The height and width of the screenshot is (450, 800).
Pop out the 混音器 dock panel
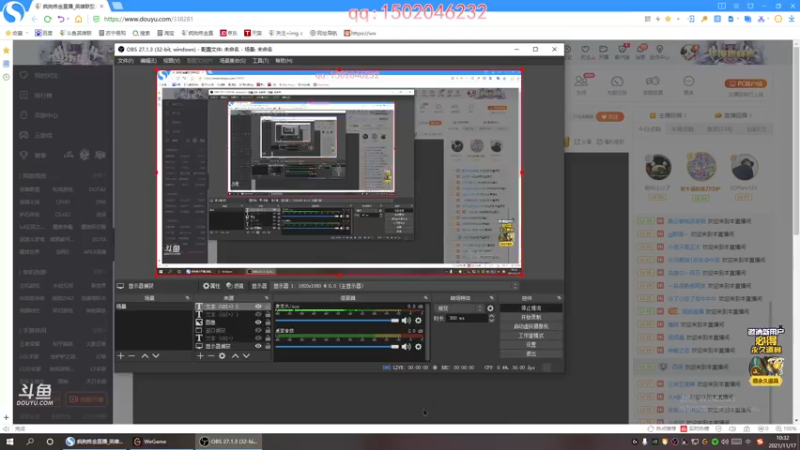coord(426,298)
